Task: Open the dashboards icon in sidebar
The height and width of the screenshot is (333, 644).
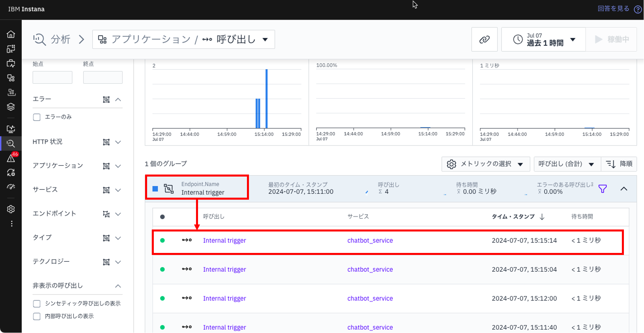Action: click(x=11, y=49)
